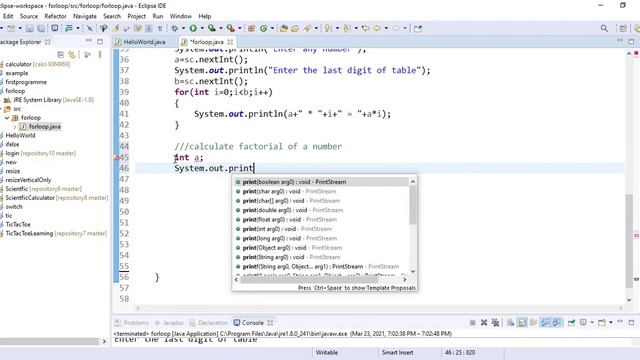Open Package Explorer view menu

tap(100, 54)
